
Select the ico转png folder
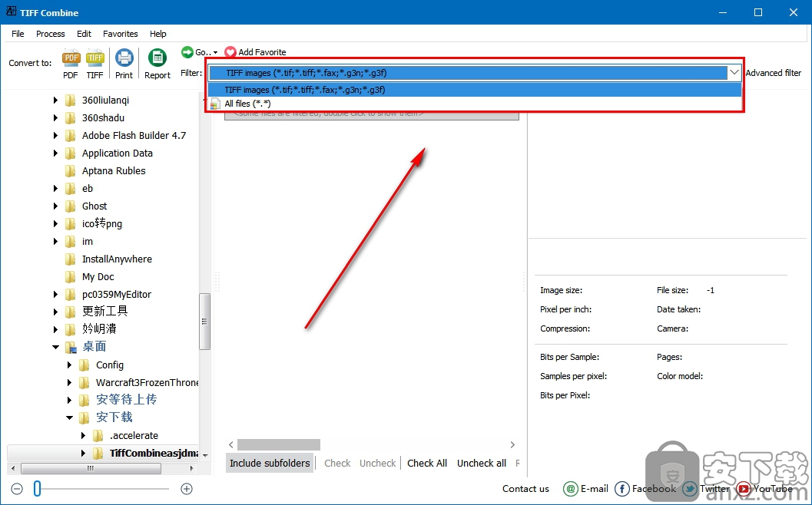(102, 223)
